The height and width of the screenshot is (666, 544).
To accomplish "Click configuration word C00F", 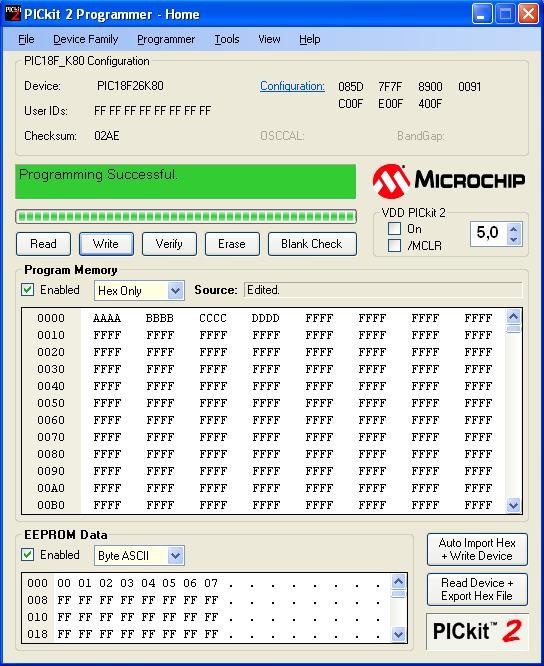I will tap(351, 104).
